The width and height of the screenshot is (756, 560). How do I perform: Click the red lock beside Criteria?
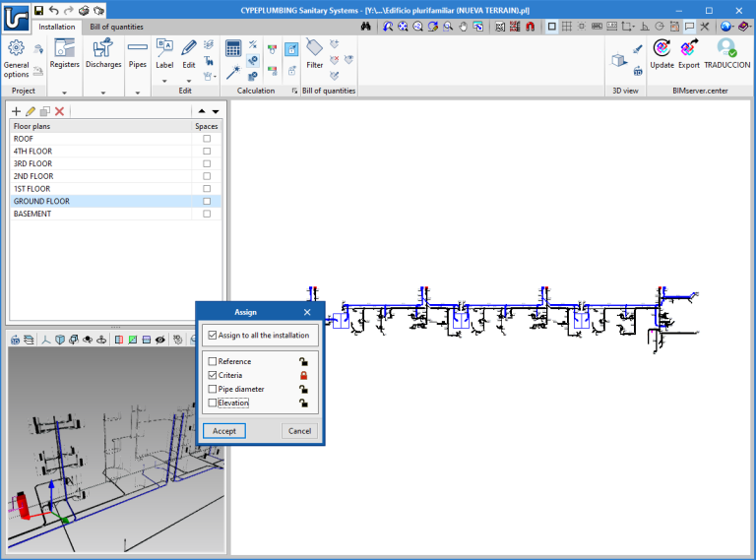click(x=304, y=375)
